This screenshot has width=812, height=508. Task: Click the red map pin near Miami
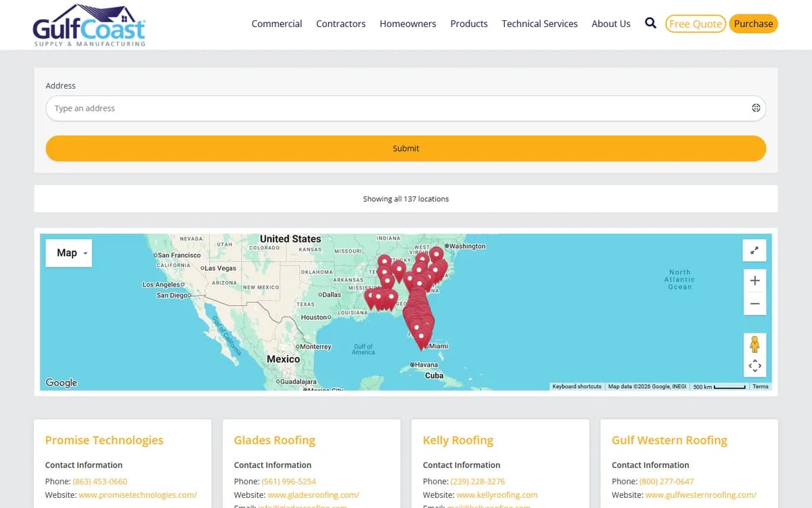click(x=422, y=339)
